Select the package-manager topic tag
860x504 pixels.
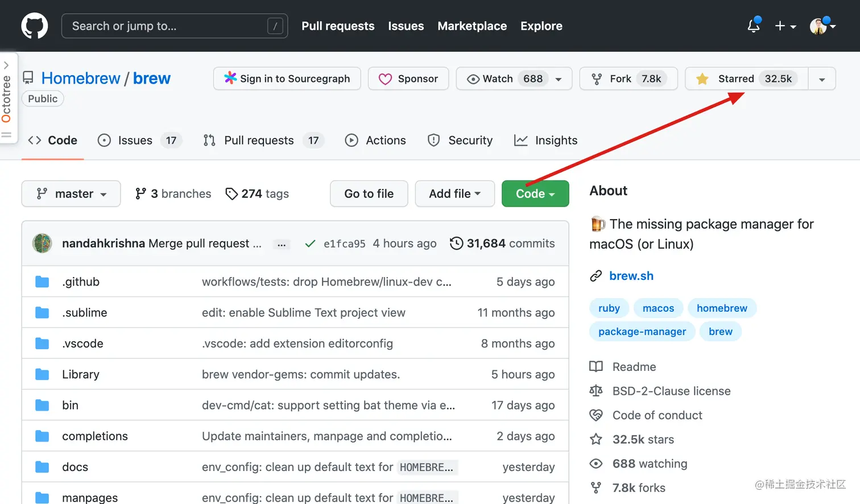642,332
